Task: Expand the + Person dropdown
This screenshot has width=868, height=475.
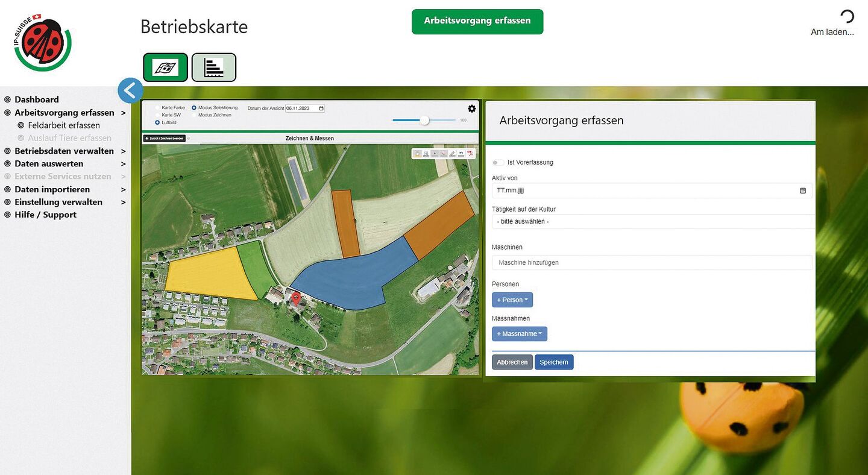Action: tap(512, 300)
